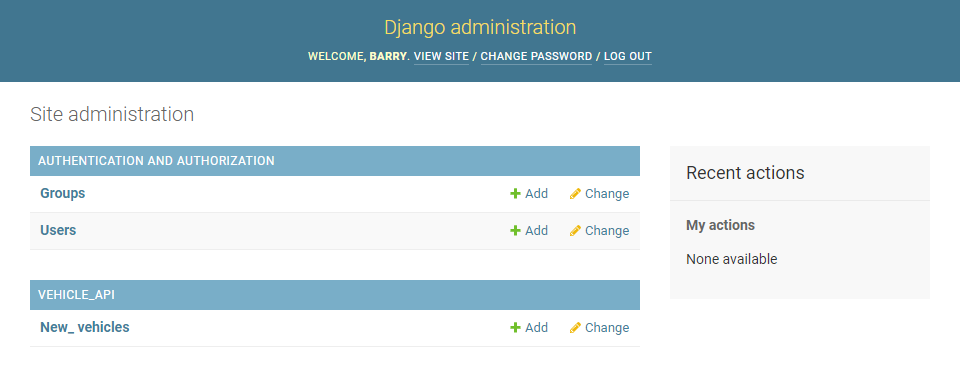The image size is (960, 373).
Task: Click the Add text for Groups
Action: coord(536,194)
